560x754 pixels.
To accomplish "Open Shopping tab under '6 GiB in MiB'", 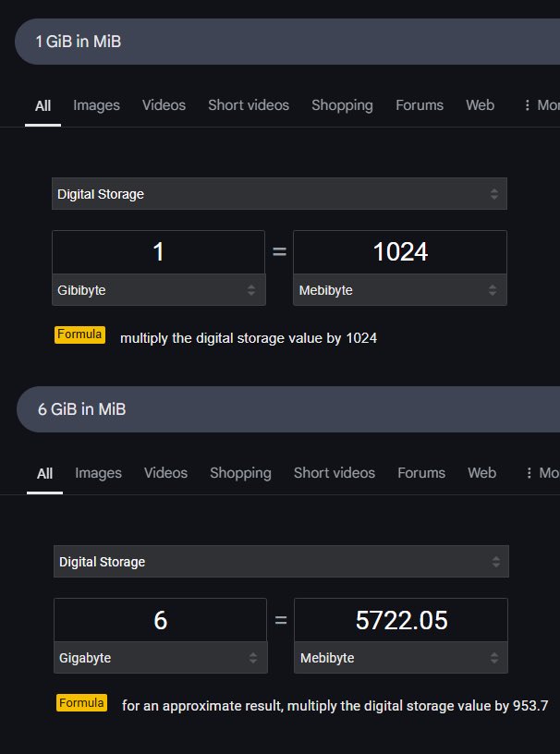I will click(240, 473).
